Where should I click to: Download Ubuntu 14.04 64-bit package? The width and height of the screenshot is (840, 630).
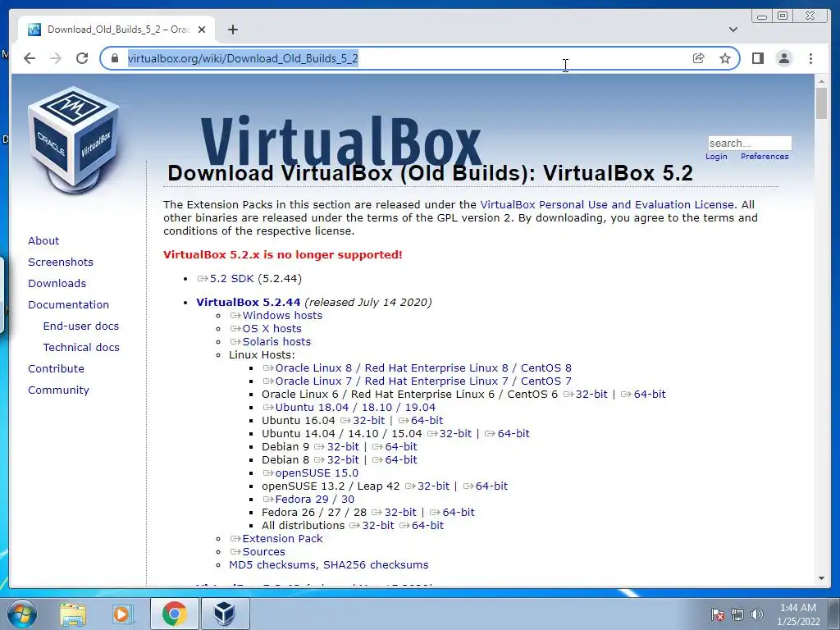click(507, 433)
